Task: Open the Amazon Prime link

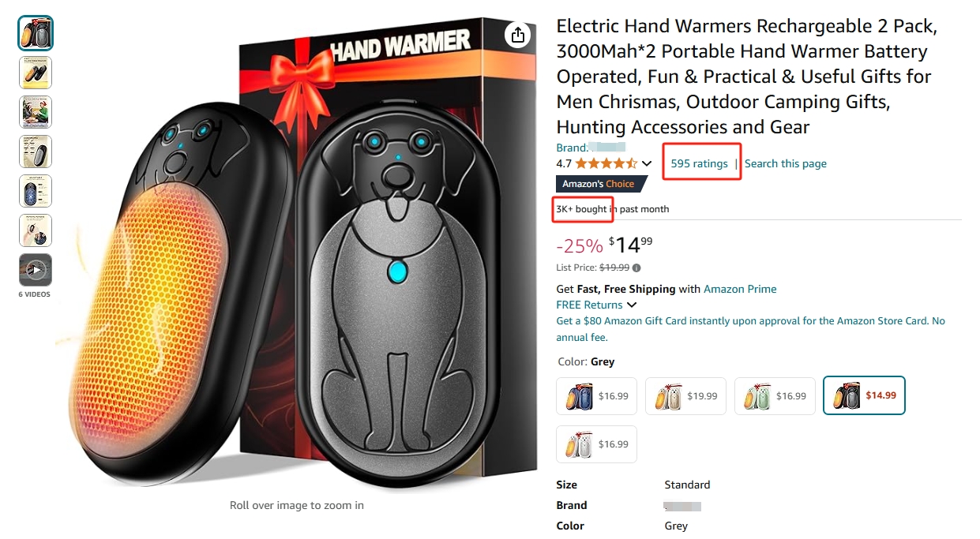Action: click(x=740, y=289)
